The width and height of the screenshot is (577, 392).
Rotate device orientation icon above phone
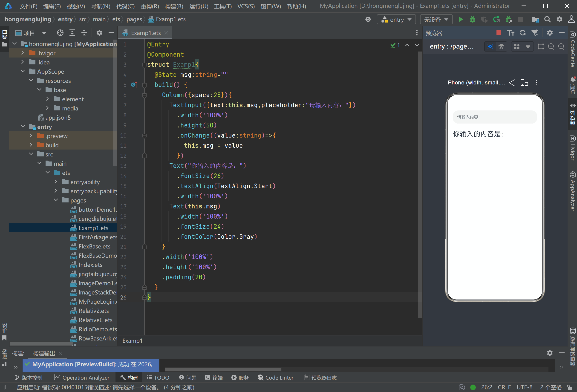[524, 83]
